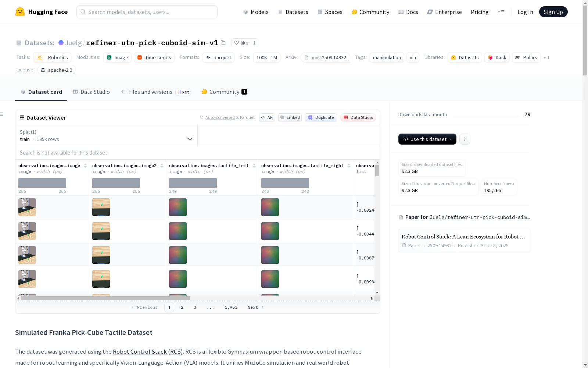Open the Data Studio tab
The height and width of the screenshot is (368, 588).
tap(92, 92)
